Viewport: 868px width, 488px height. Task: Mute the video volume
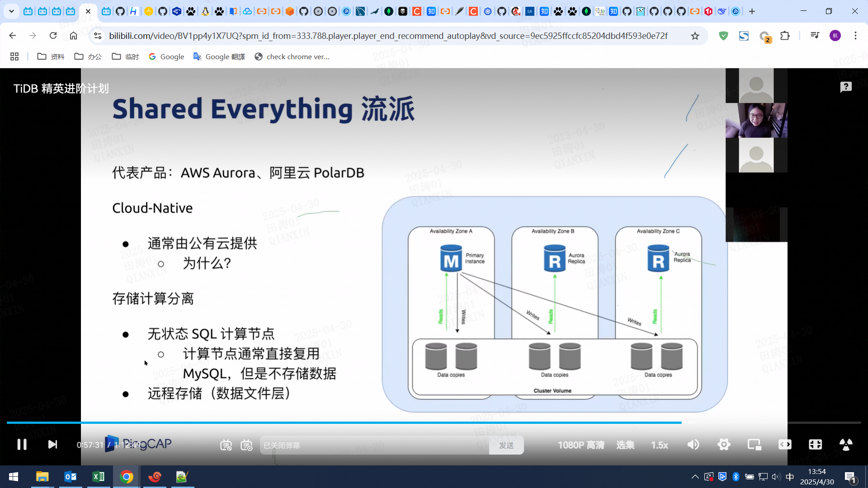[x=693, y=445]
